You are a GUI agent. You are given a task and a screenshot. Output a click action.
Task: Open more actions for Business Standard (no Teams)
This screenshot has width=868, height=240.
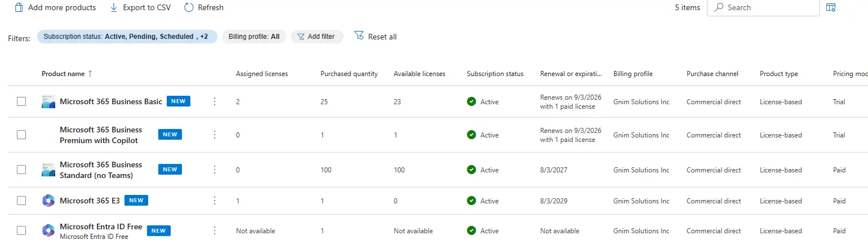click(214, 170)
